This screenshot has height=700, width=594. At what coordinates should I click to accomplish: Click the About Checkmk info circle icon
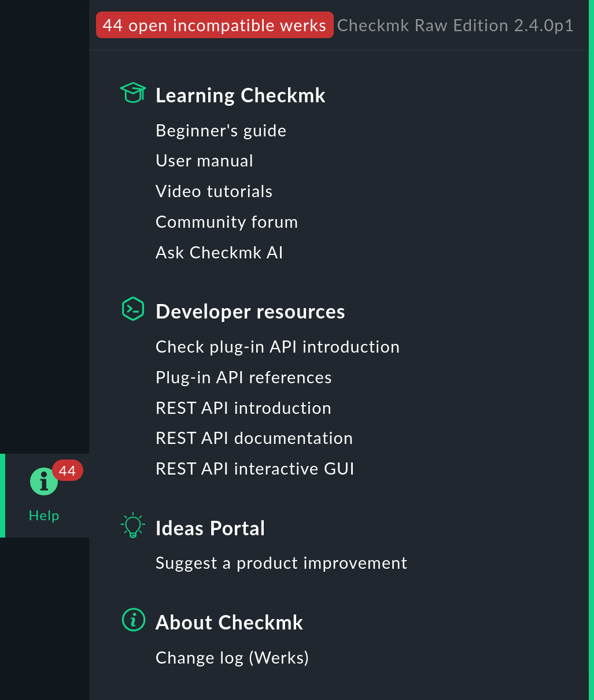pos(134,620)
